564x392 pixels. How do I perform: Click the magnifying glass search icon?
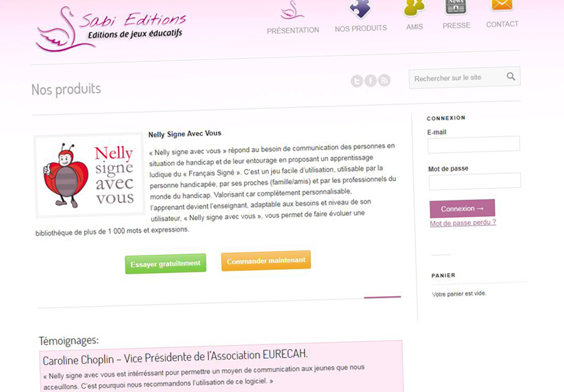click(x=511, y=76)
